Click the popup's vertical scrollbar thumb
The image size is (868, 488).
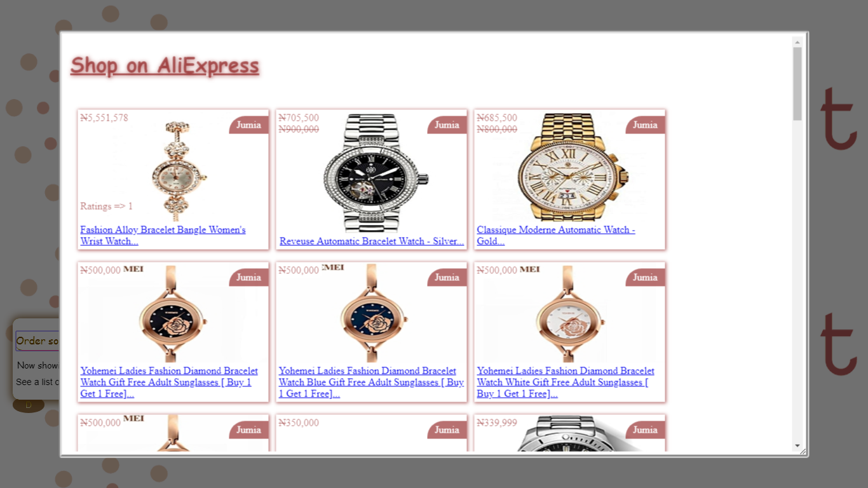pyautogui.click(x=797, y=84)
